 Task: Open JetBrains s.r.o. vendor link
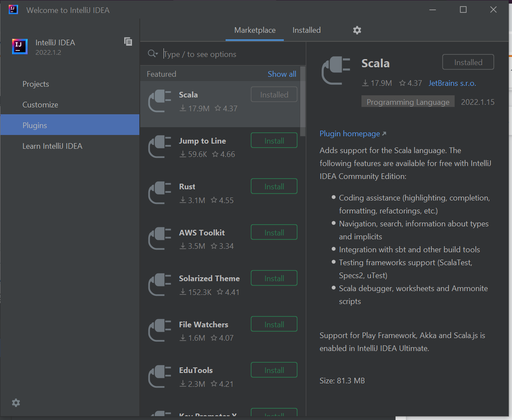[452, 83]
